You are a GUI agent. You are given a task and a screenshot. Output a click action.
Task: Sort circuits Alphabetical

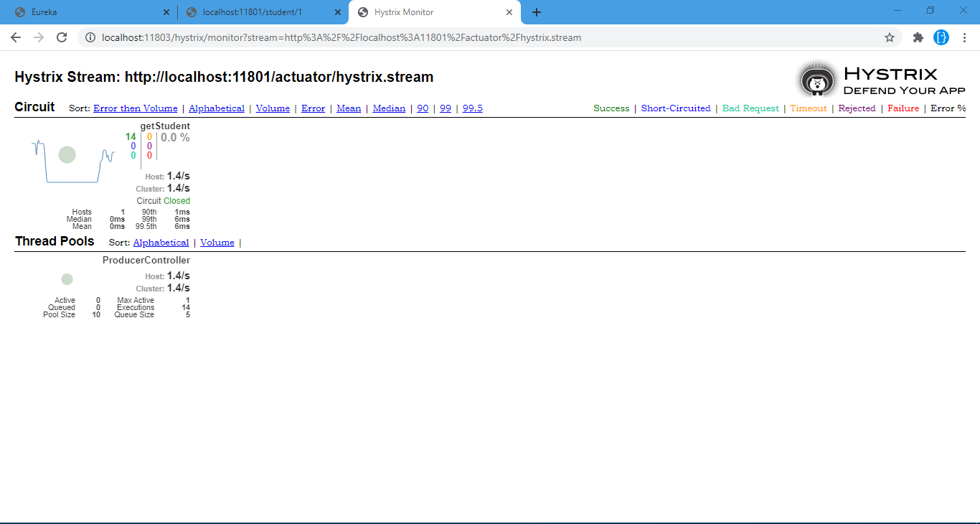[217, 108]
